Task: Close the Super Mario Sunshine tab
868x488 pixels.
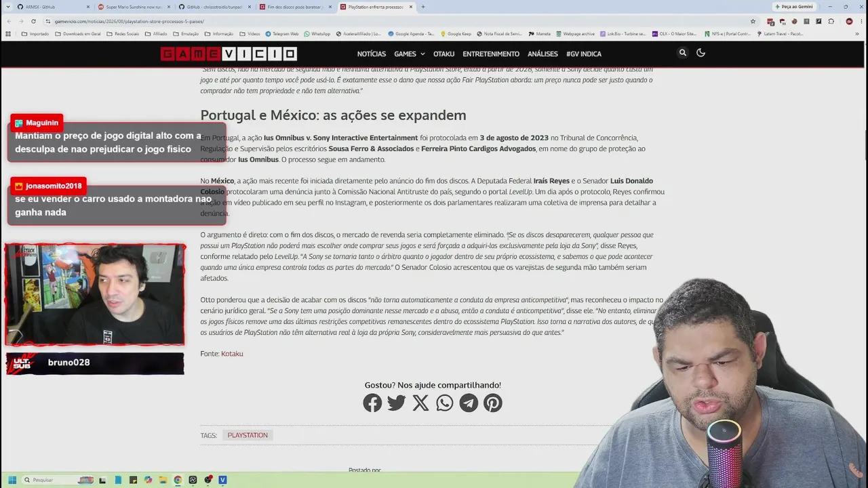Action: pyautogui.click(x=169, y=7)
